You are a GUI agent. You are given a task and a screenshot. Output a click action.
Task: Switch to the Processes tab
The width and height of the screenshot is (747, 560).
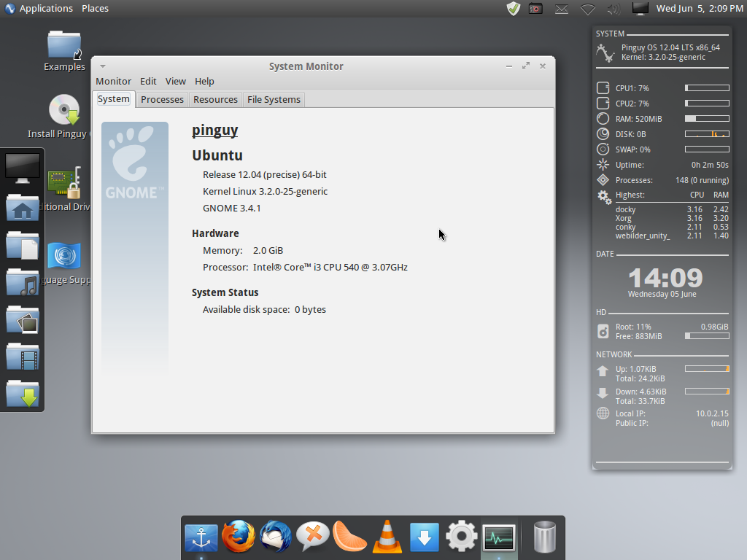pyautogui.click(x=162, y=99)
